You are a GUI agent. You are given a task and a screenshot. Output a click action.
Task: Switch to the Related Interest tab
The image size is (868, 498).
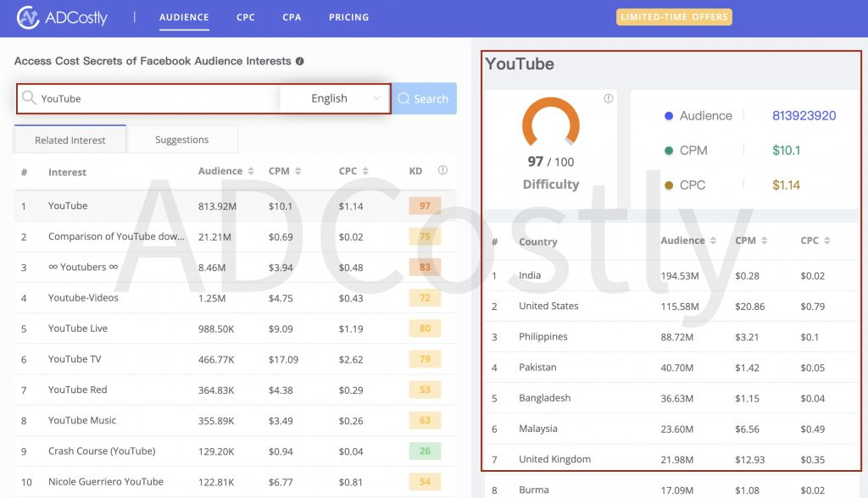tap(70, 140)
